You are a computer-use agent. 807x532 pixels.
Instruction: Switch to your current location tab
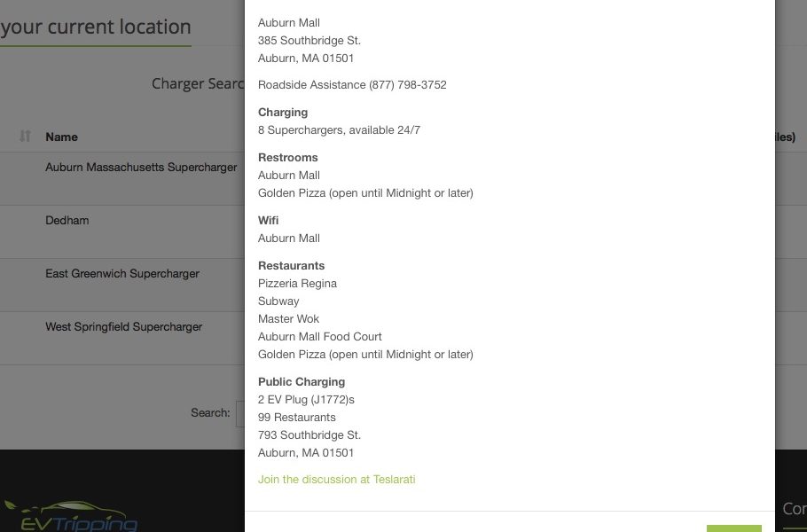96,27
